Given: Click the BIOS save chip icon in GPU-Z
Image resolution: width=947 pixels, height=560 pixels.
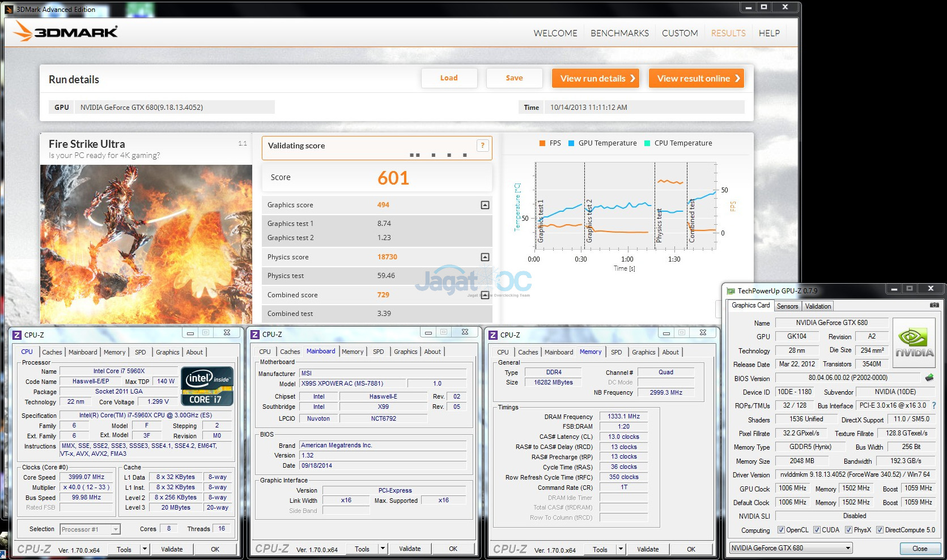Looking at the screenshot, I should [x=929, y=378].
